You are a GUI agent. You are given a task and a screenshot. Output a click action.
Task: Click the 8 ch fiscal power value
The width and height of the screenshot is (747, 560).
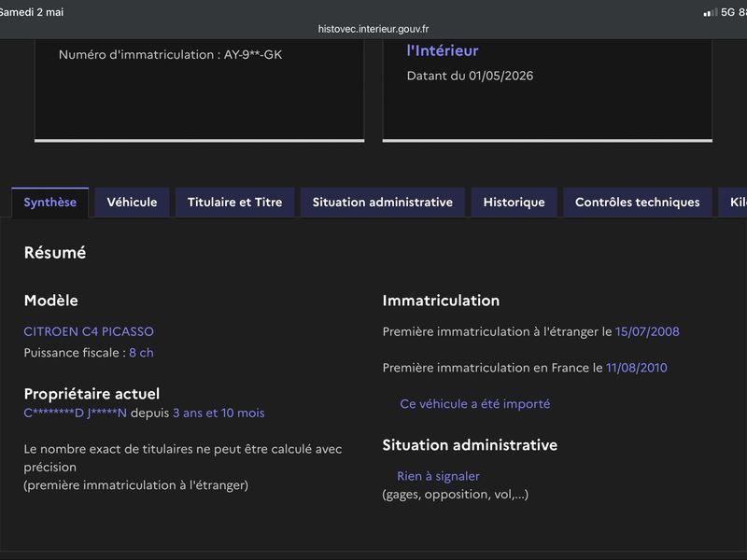click(x=141, y=353)
